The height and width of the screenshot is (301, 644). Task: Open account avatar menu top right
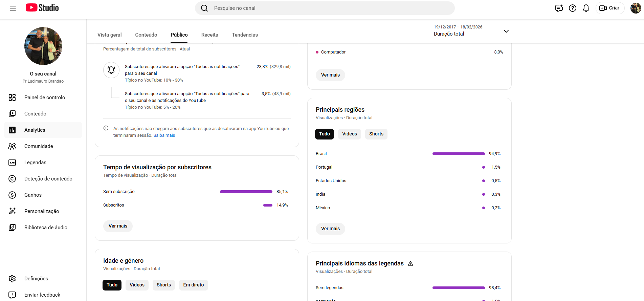pos(635,8)
